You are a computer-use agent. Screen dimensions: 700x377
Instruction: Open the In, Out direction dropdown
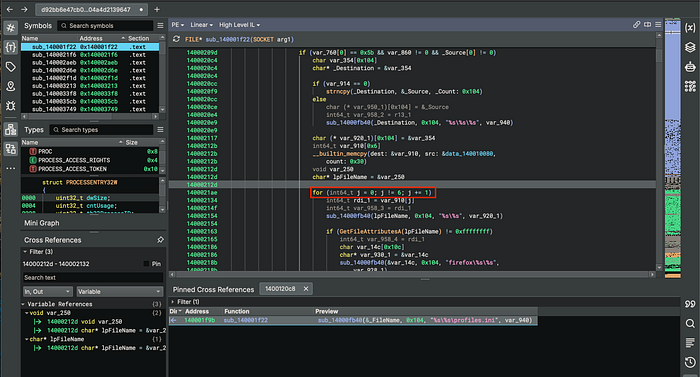(47, 292)
